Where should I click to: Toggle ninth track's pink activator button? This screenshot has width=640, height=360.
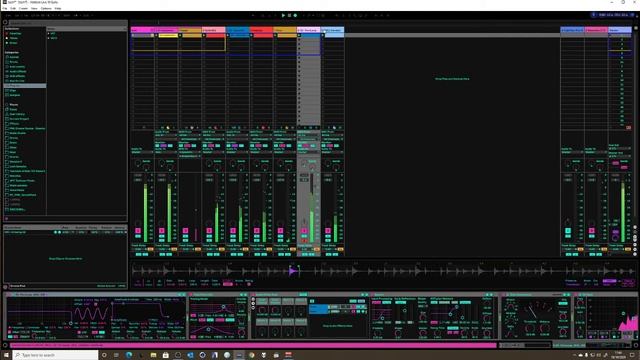tap(328, 231)
